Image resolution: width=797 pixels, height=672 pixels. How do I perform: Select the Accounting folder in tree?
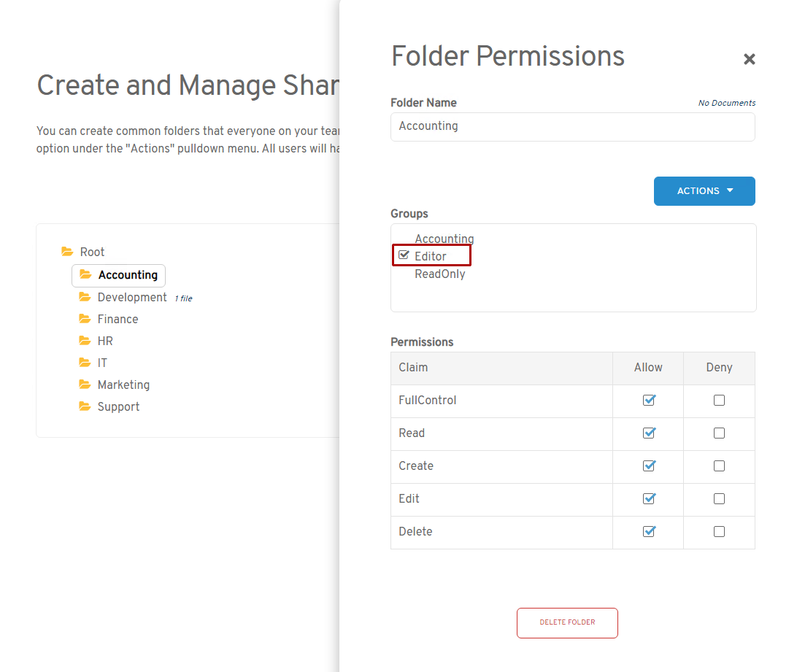[127, 275]
